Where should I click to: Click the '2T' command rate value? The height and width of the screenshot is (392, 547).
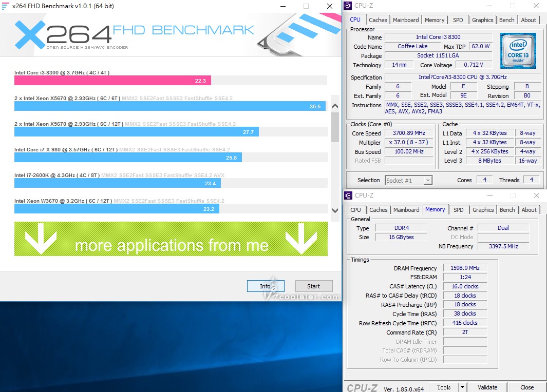pyautogui.click(x=465, y=332)
